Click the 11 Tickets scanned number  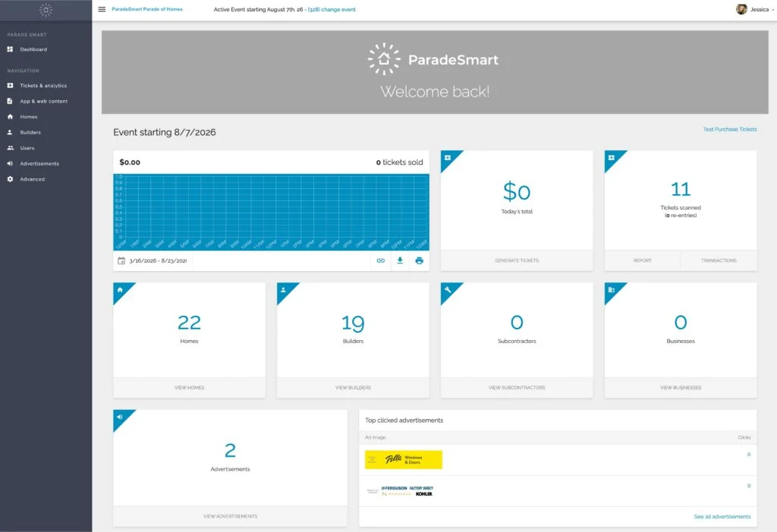tap(681, 190)
